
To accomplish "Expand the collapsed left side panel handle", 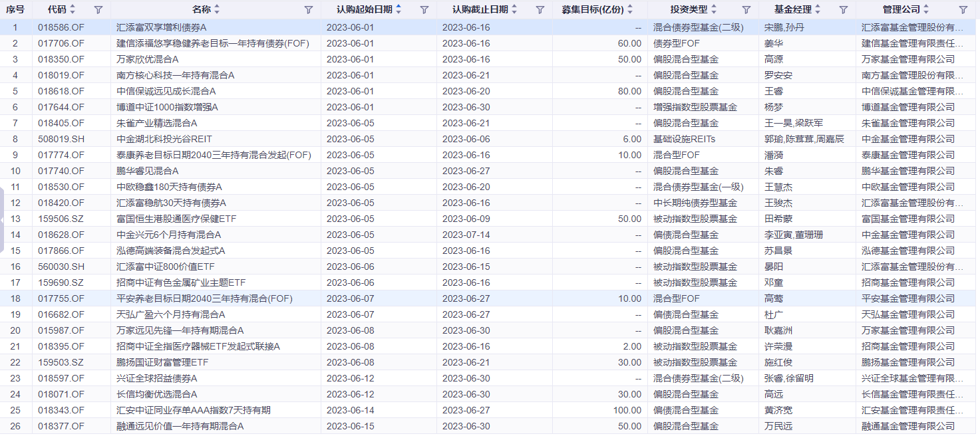I will tap(3, 220).
